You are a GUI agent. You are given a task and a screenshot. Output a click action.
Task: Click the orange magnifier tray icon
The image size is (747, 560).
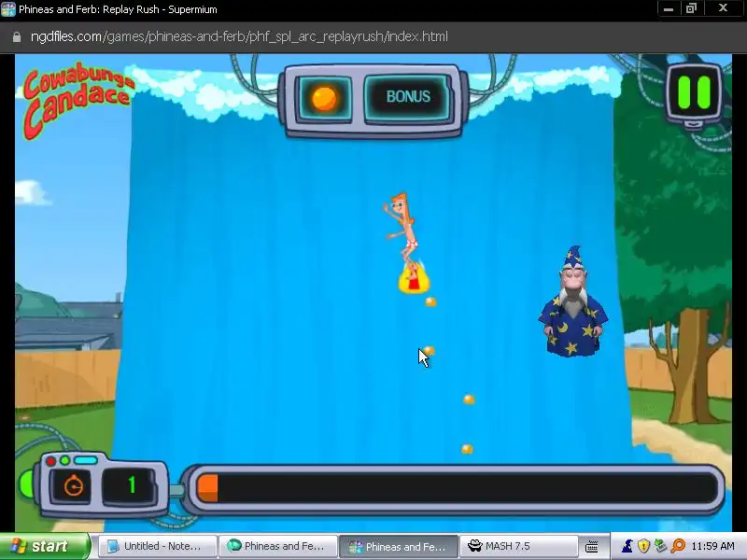[678, 546]
